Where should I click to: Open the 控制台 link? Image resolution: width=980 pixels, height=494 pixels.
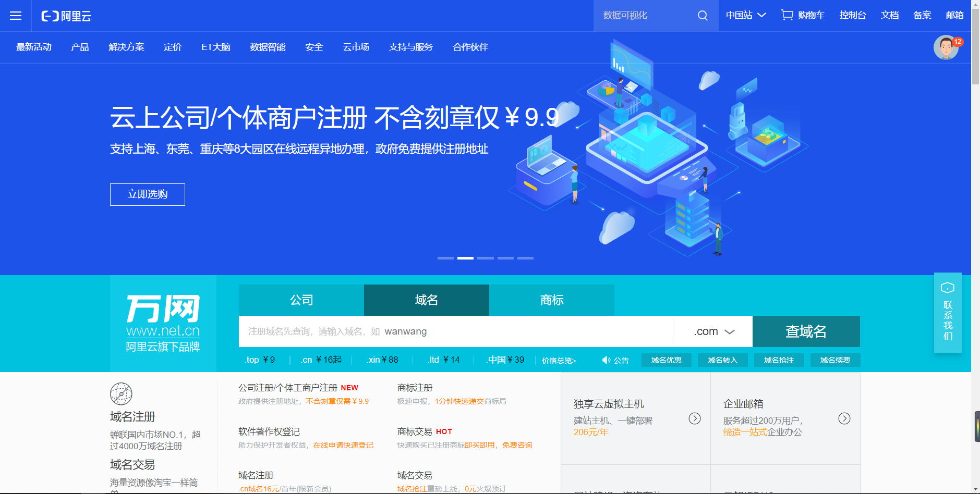tap(853, 15)
